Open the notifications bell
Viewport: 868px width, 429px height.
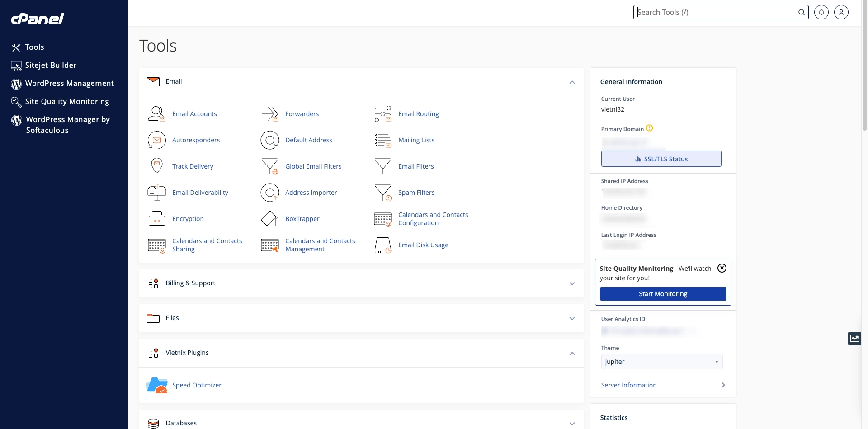(x=821, y=12)
